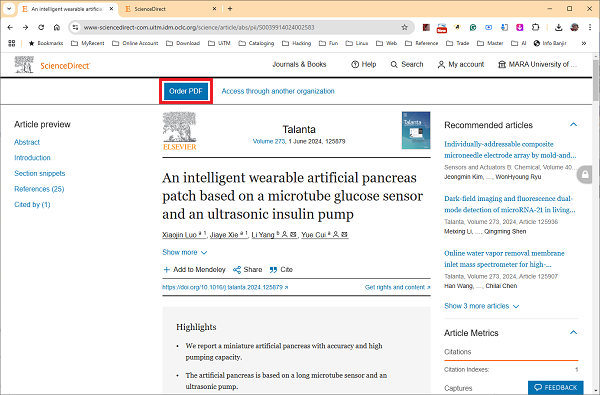This screenshot has height=395, width=600.
Task: Open 'Dark-field imaging and fluorescence' recommended article
Action: pos(510,204)
